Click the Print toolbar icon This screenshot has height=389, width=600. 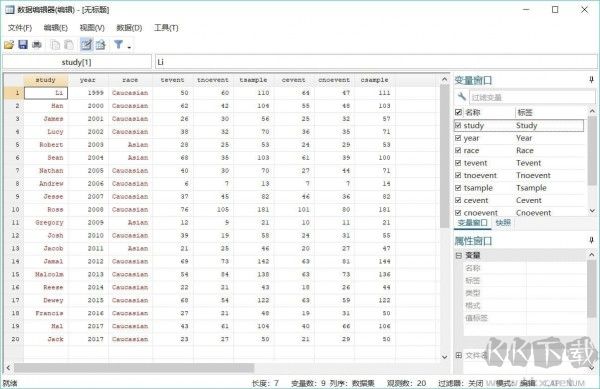tap(37, 45)
